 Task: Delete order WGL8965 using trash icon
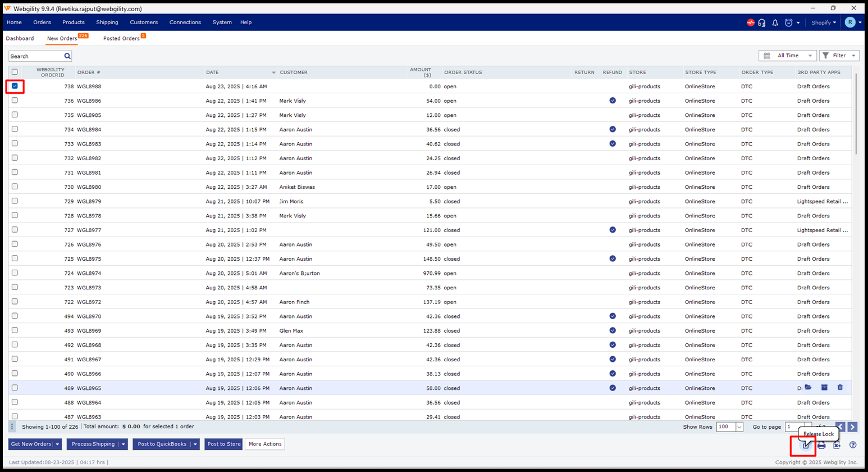click(x=840, y=388)
